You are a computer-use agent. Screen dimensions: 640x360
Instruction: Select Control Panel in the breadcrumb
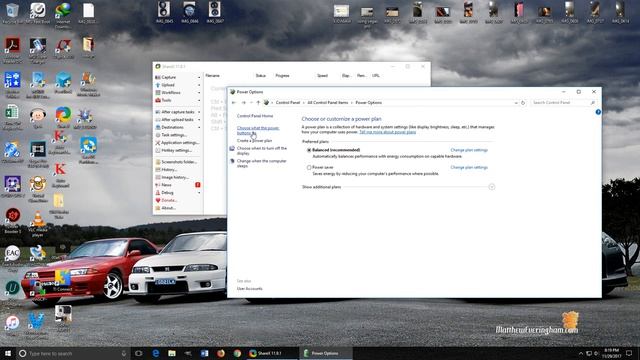tap(288, 103)
